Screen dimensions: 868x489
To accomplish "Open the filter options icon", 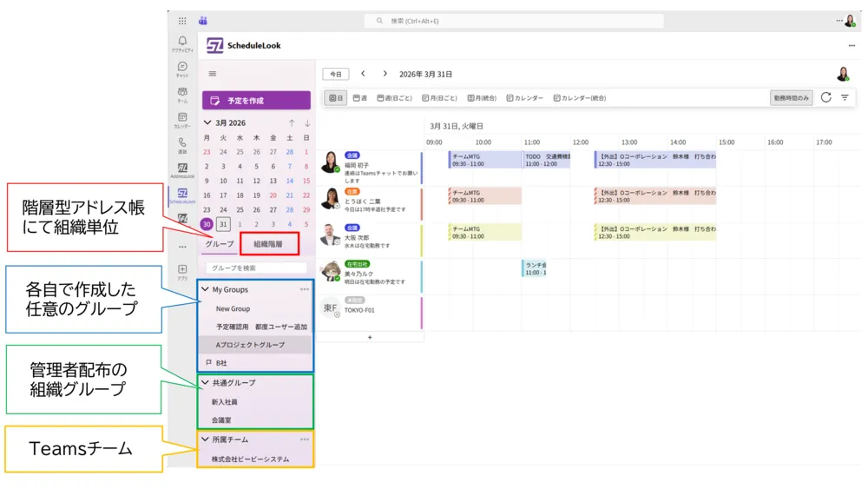I will pos(845,97).
